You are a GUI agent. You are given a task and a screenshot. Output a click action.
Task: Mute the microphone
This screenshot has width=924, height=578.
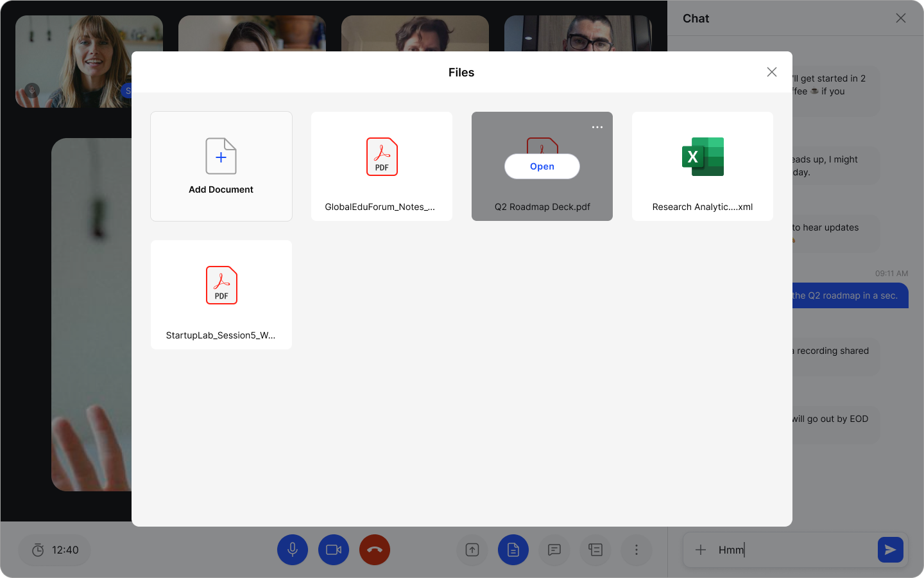[x=292, y=550]
